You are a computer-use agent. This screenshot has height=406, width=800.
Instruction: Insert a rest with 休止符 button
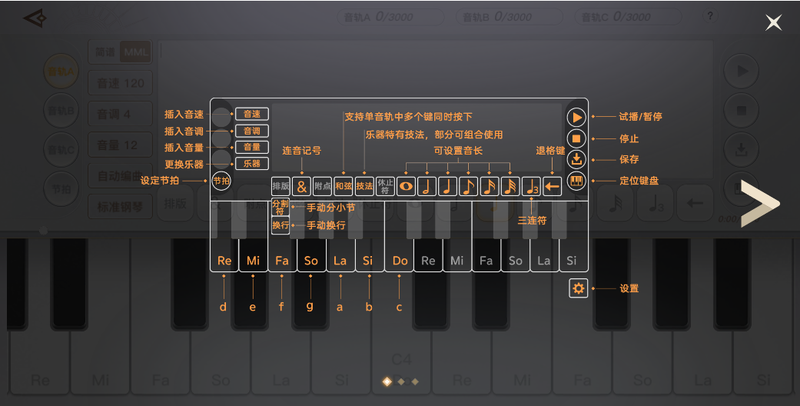click(385, 185)
